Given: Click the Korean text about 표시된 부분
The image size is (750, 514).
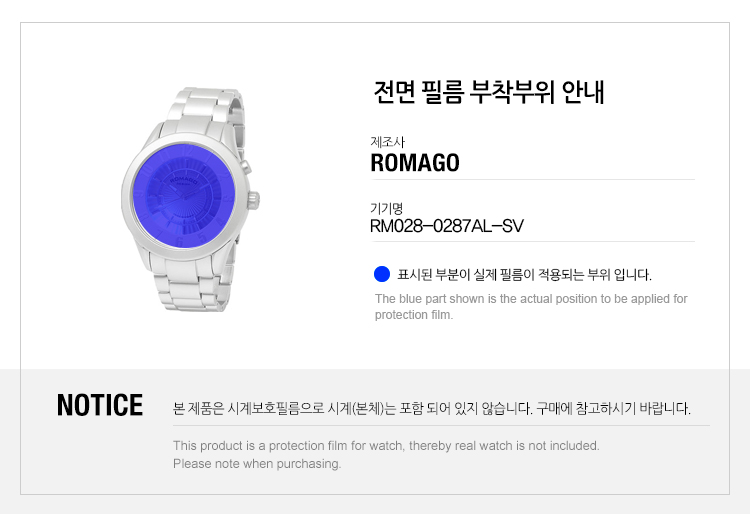Looking at the screenshot, I should 524,274.
